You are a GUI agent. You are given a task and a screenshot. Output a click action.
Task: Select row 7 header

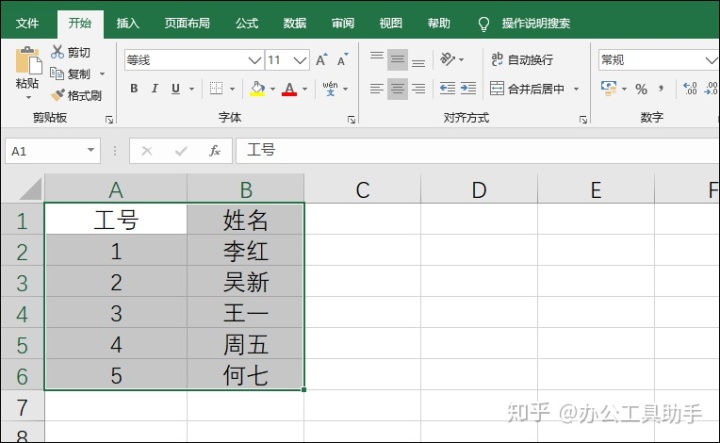click(22, 407)
